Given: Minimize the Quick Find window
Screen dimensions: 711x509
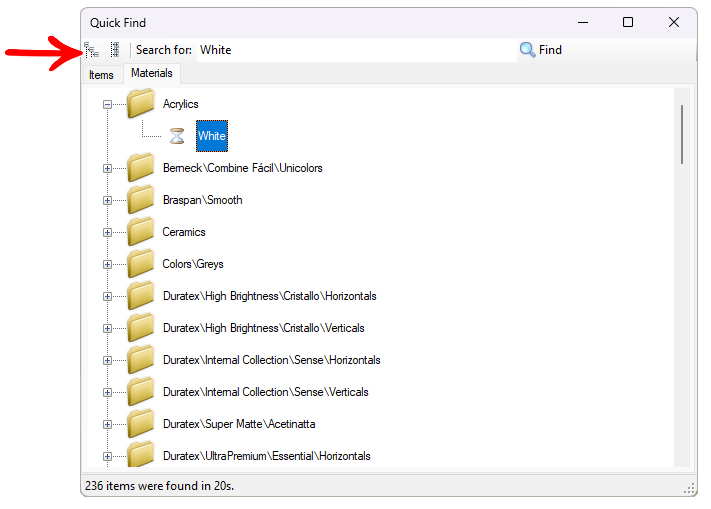Looking at the screenshot, I should pos(583,22).
